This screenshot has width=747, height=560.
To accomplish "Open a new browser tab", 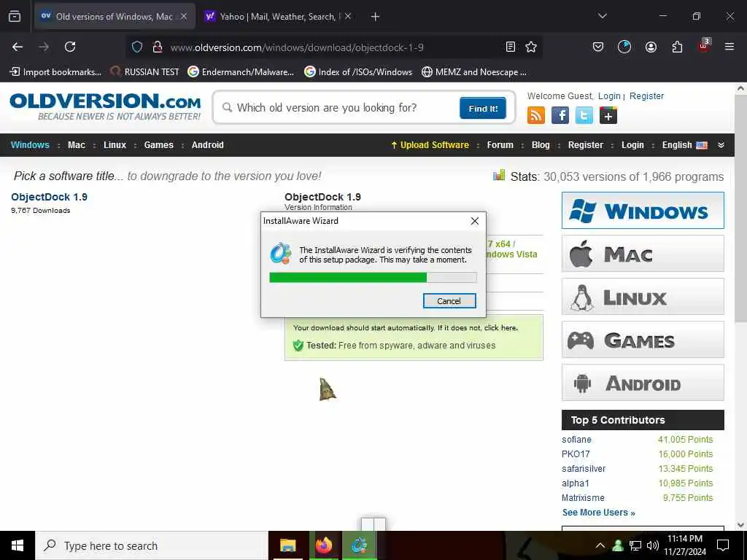I will pyautogui.click(x=375, y=16).
